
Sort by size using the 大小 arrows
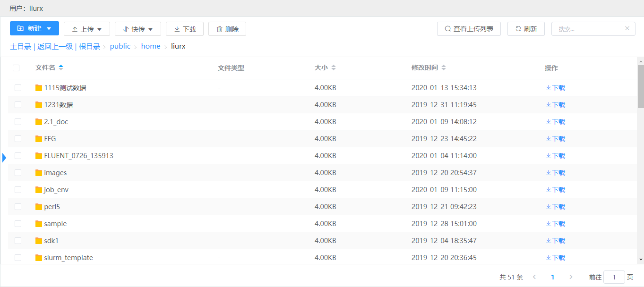(334, 68)
